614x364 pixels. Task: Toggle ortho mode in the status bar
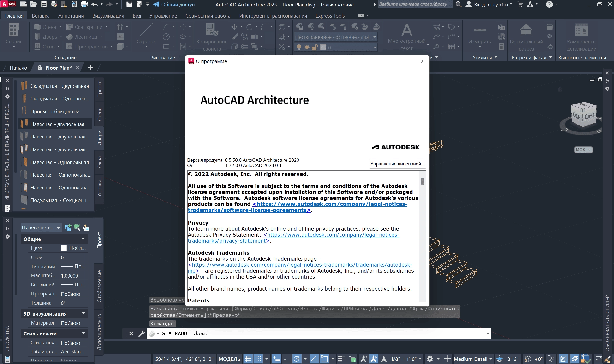[286, 359]
